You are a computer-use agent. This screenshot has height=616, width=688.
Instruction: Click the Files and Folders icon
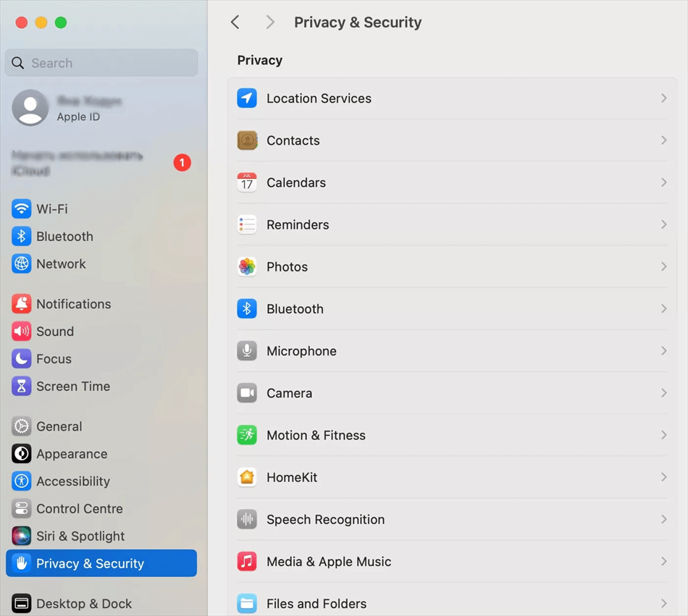(x=247, y=603)
